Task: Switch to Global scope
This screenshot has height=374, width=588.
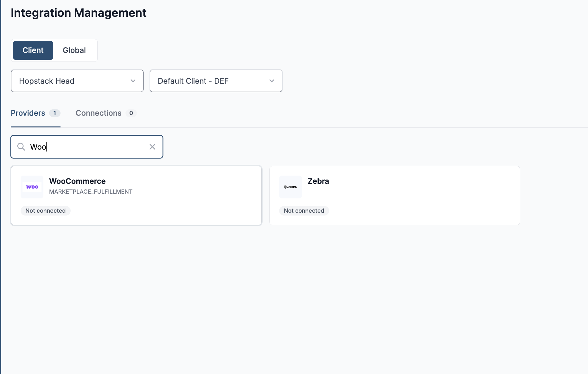Action: tap(74, 50)
